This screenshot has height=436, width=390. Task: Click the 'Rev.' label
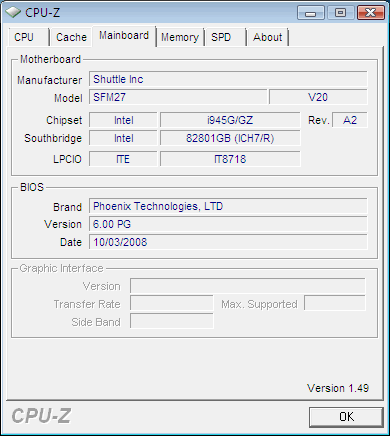coord(319,120)
